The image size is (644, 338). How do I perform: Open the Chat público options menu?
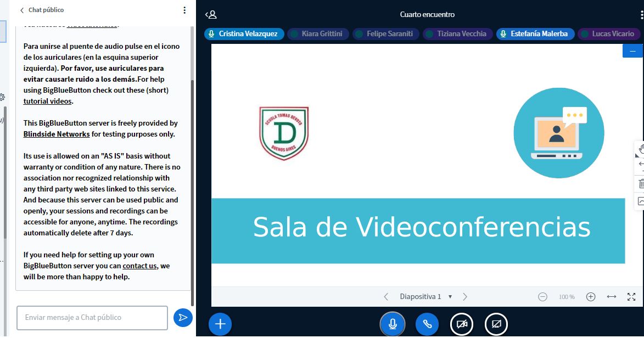coord(185,9)
